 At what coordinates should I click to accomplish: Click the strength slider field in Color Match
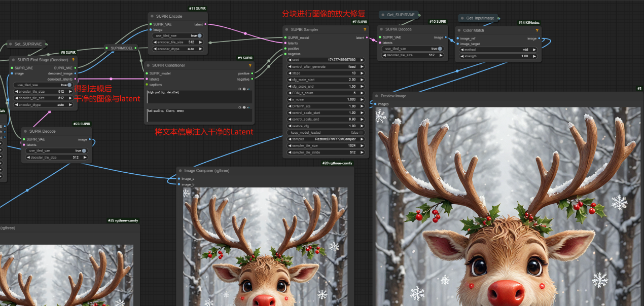pyautogui.click(x=500, y=56)
